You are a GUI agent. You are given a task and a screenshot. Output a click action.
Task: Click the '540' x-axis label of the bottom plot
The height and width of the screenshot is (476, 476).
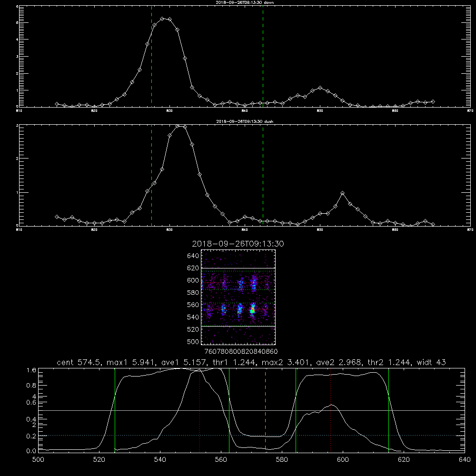point(160,460)
